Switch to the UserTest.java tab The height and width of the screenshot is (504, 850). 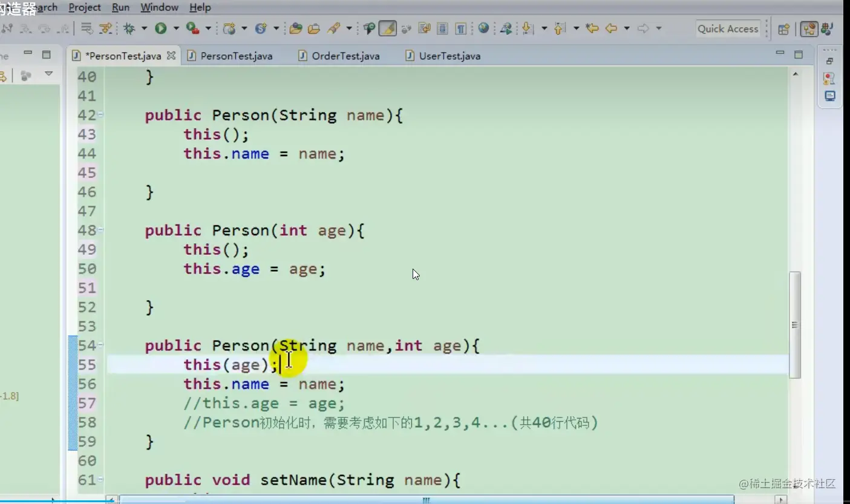click(443, 56)
